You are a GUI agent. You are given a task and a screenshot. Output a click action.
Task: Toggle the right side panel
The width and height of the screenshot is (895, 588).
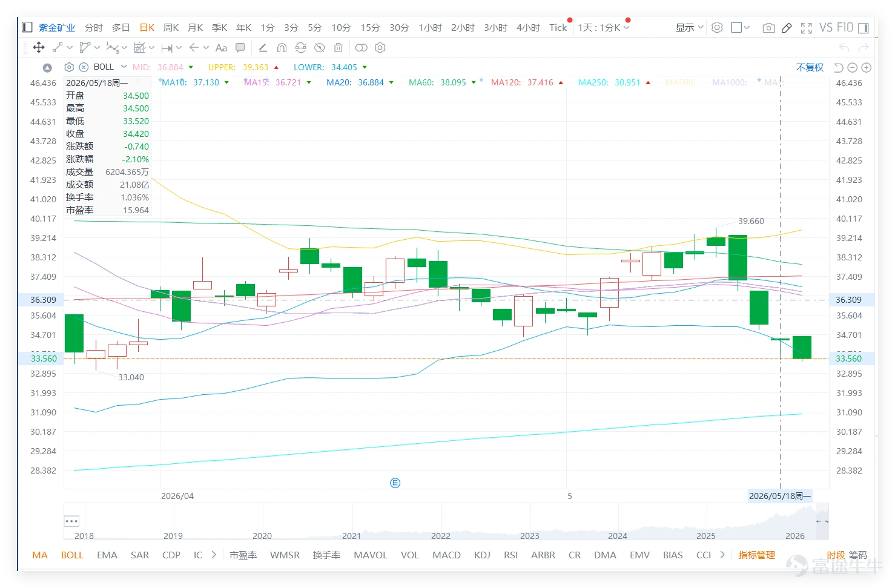(x=864, y=28)
